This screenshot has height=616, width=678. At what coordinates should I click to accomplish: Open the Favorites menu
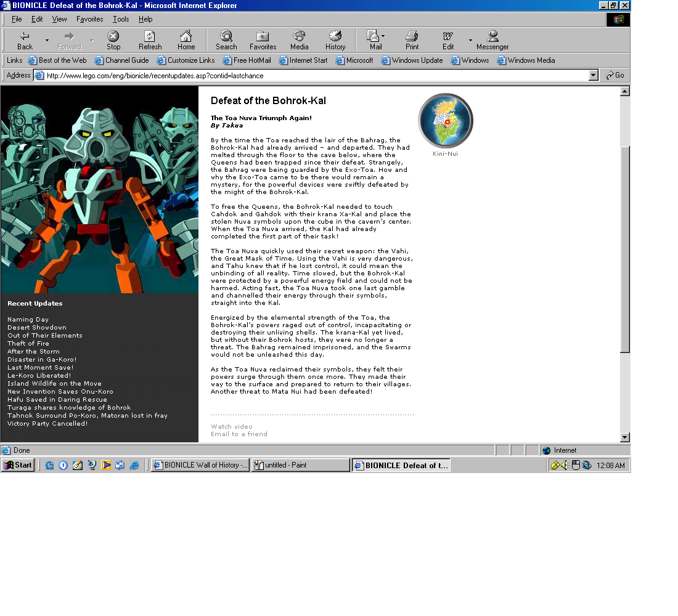[89, 19]
